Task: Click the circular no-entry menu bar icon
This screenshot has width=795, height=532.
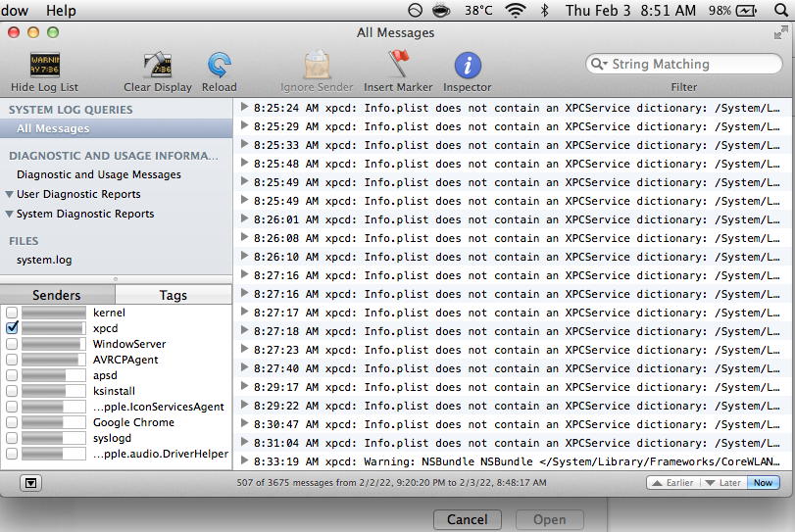Action: (x=416, y=10)
